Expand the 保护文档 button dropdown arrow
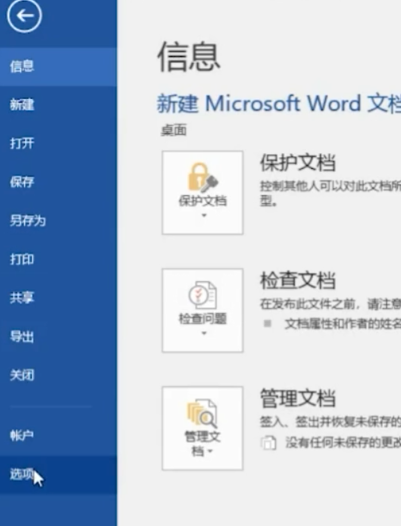The image size is (403, 526). pos(203,216)
